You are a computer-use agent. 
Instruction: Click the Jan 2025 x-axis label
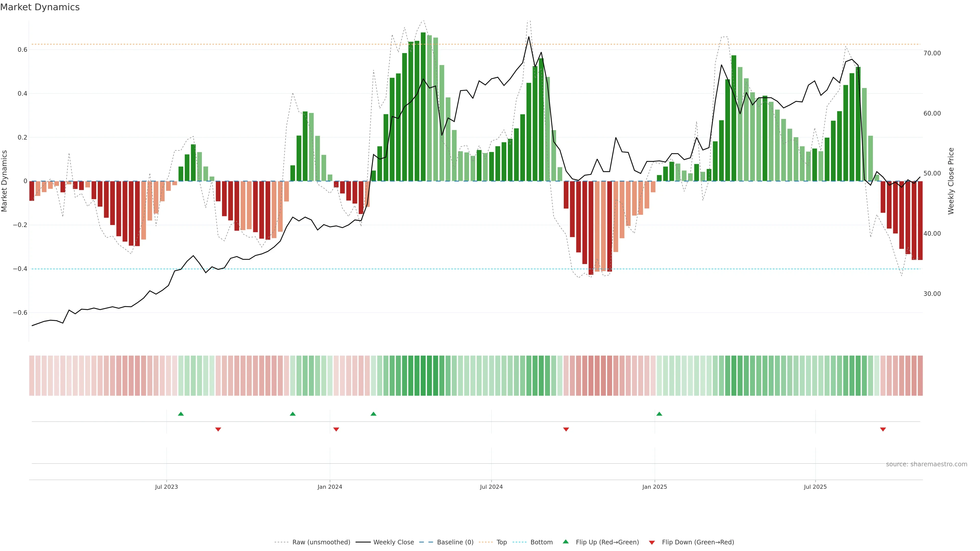(x=654, y=487)
